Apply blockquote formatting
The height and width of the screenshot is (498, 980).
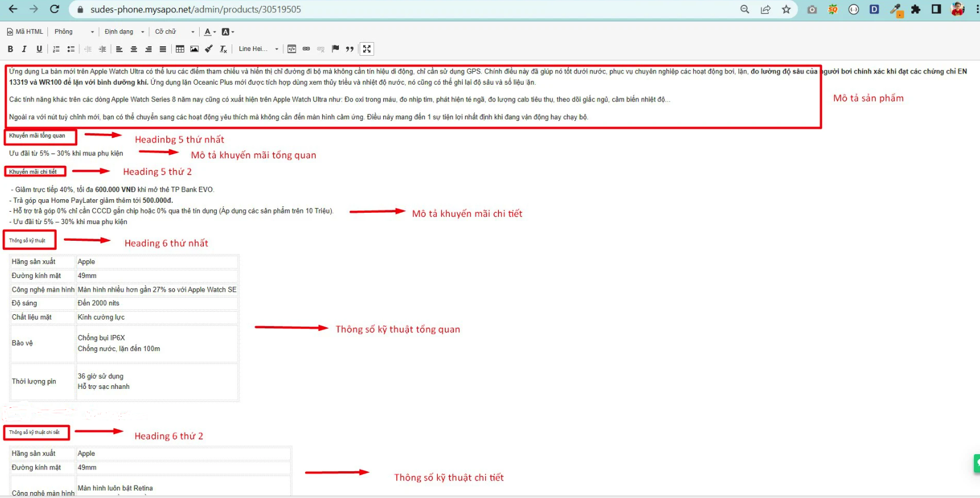click(x=350, y=49)
